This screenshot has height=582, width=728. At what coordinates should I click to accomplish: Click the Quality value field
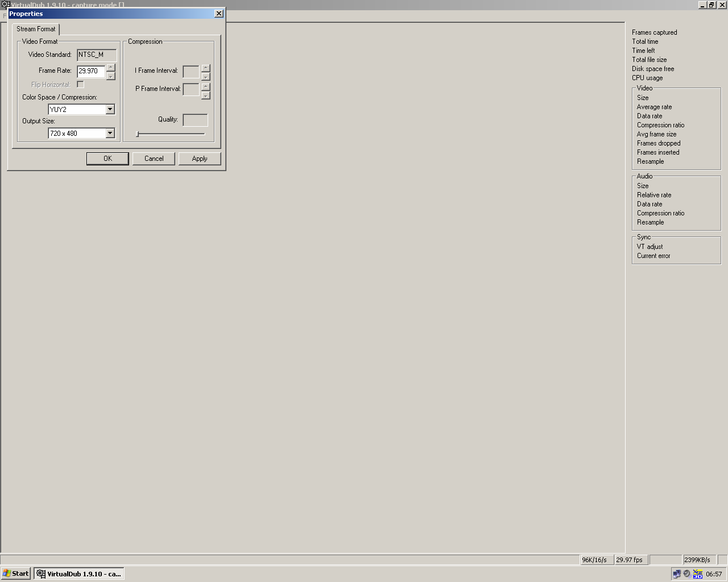tap(195, 120)
